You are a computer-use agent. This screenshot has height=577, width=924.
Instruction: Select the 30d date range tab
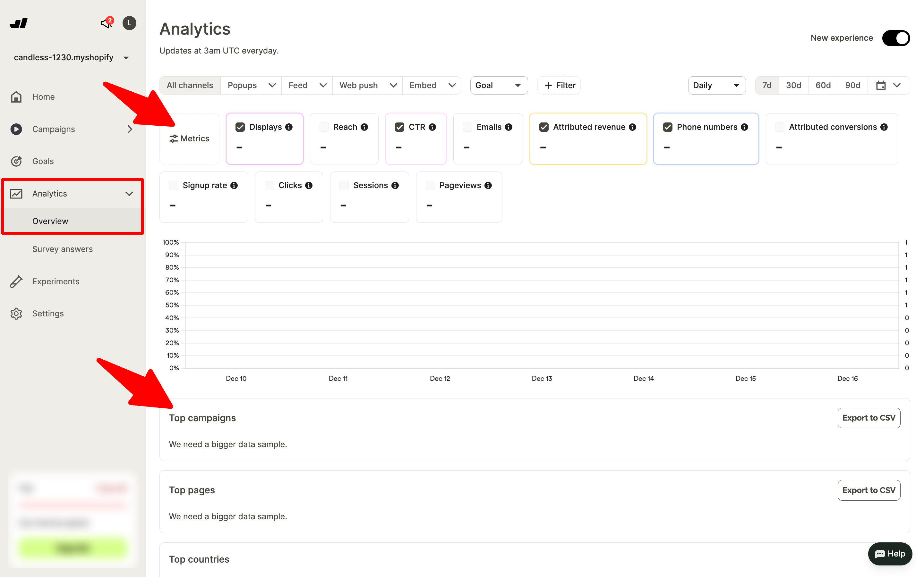[793, 86]
